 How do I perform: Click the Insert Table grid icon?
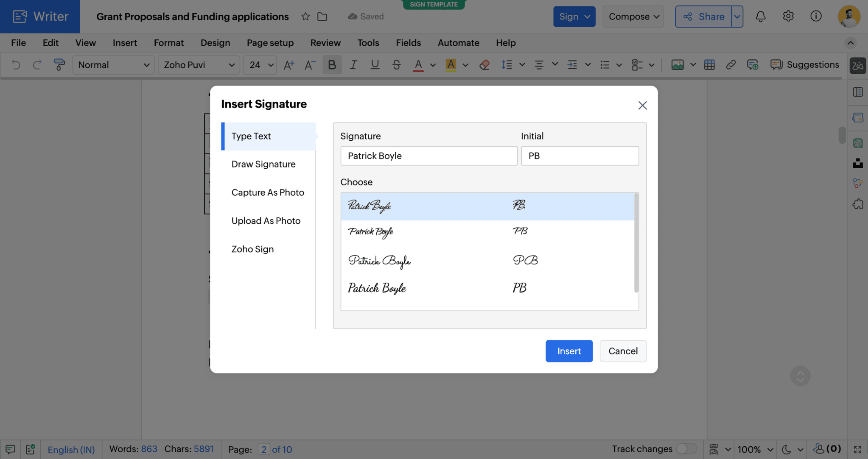pos(709,65)
